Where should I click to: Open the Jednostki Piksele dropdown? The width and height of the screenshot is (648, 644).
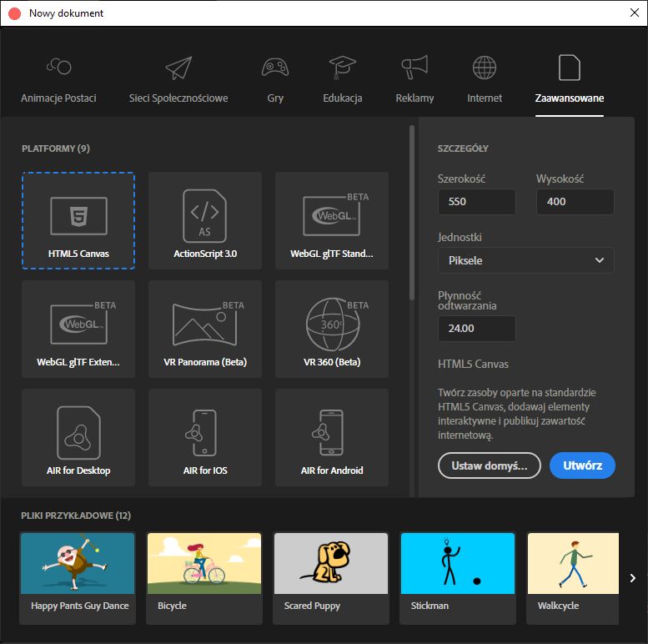point(525,260)
